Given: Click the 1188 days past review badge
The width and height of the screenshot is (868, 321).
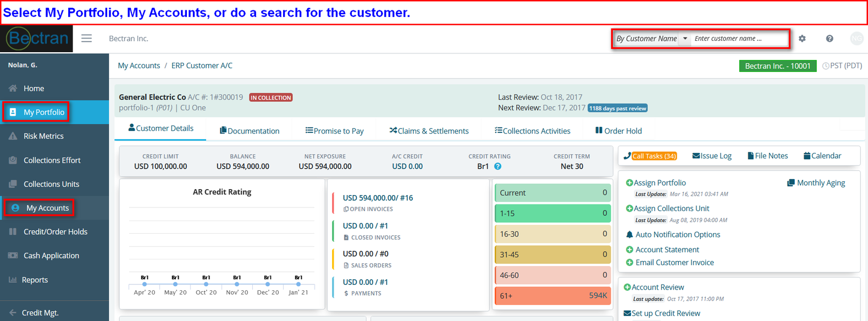Looking at the screenshot, I should coord(617,108).
